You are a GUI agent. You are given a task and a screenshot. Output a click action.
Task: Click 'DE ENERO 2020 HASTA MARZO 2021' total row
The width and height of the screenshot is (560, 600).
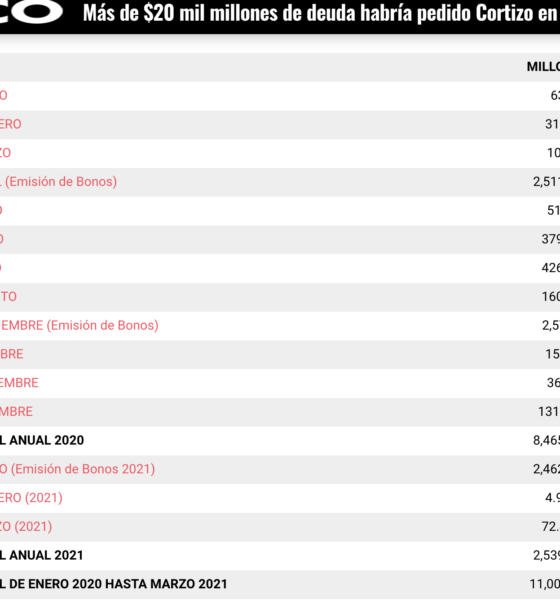[280, 584]
